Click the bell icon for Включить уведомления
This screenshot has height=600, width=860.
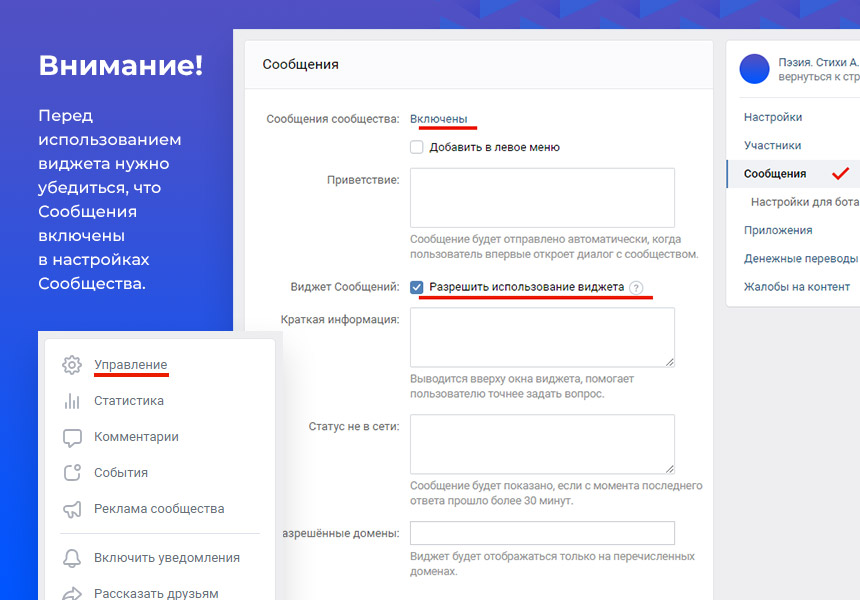(x=72, y=558)
